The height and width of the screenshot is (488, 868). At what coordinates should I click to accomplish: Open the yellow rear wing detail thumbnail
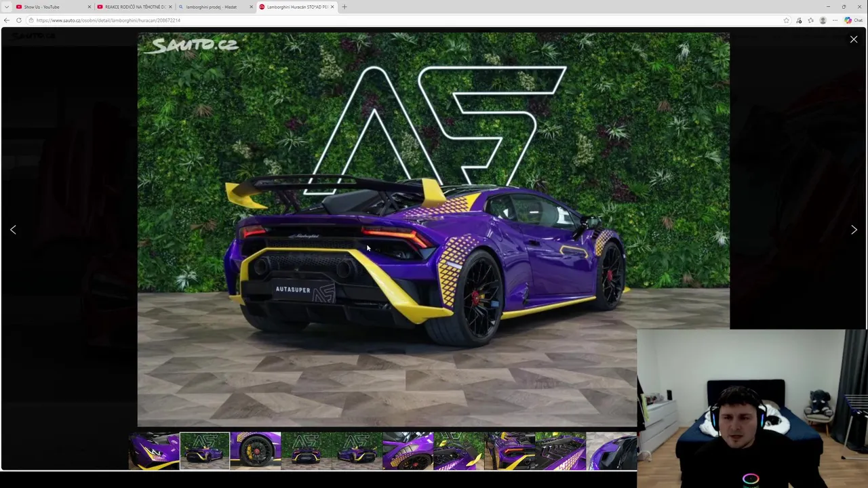pos(459,451)
